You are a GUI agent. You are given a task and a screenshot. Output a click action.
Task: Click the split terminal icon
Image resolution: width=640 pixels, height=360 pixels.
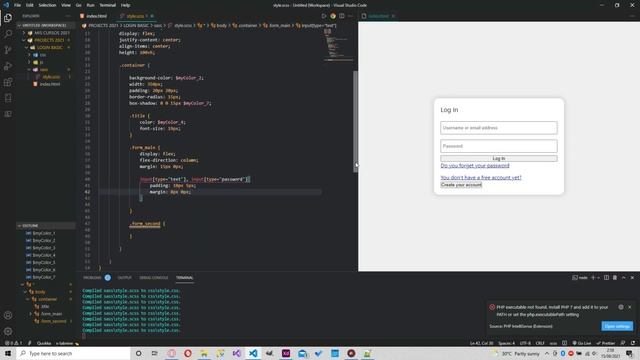coord(607,278)
